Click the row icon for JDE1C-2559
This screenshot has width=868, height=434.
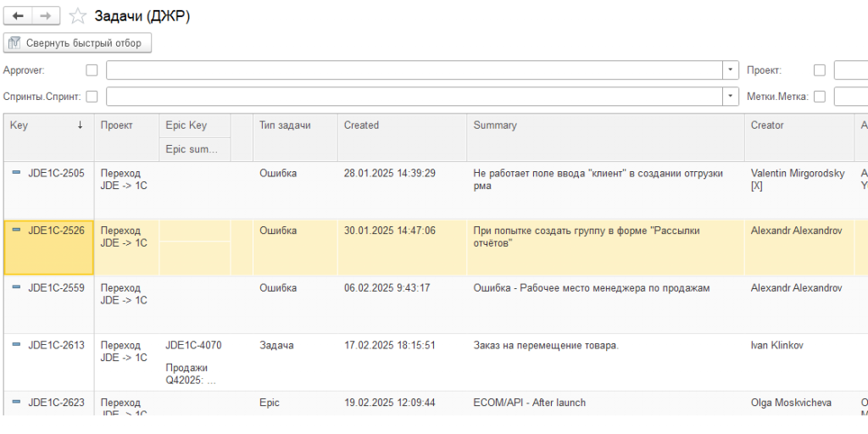(16, 287)
